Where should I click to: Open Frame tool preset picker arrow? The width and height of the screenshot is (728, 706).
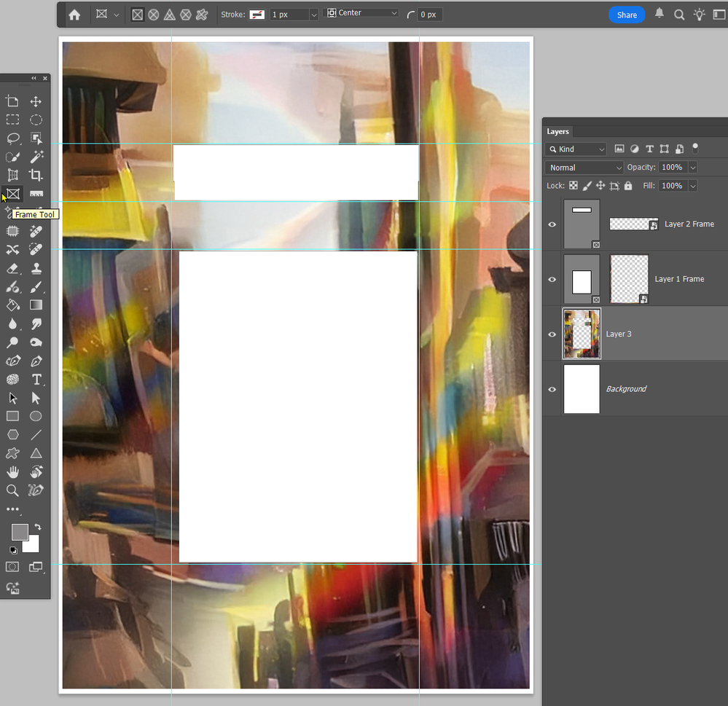coord(117,15)
